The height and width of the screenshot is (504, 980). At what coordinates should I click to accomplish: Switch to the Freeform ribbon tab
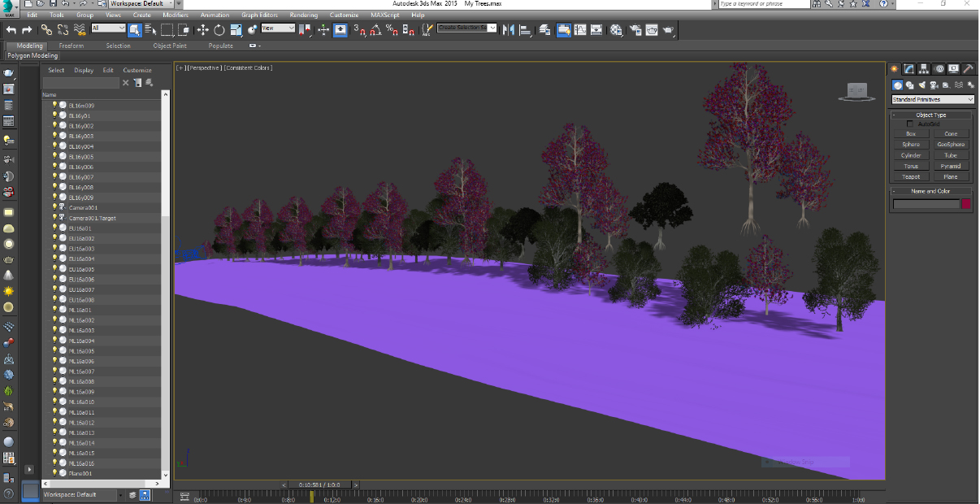pos(72,46)
